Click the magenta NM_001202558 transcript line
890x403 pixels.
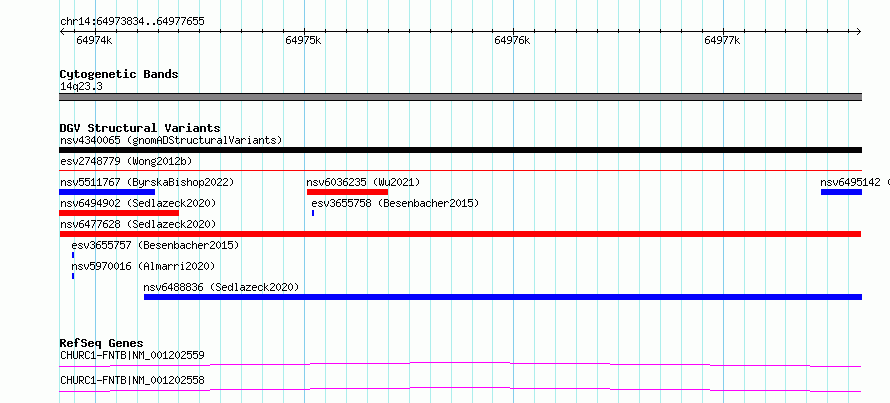(x=460, y=389)
